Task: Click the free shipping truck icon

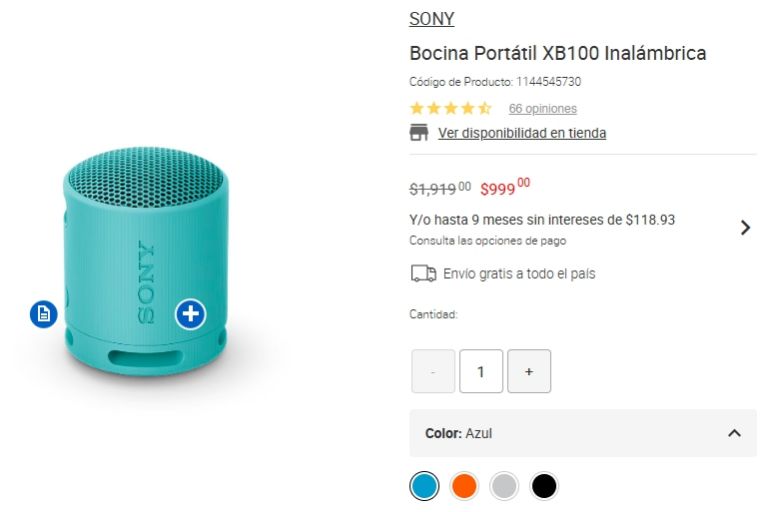Action: coord(423,273)
